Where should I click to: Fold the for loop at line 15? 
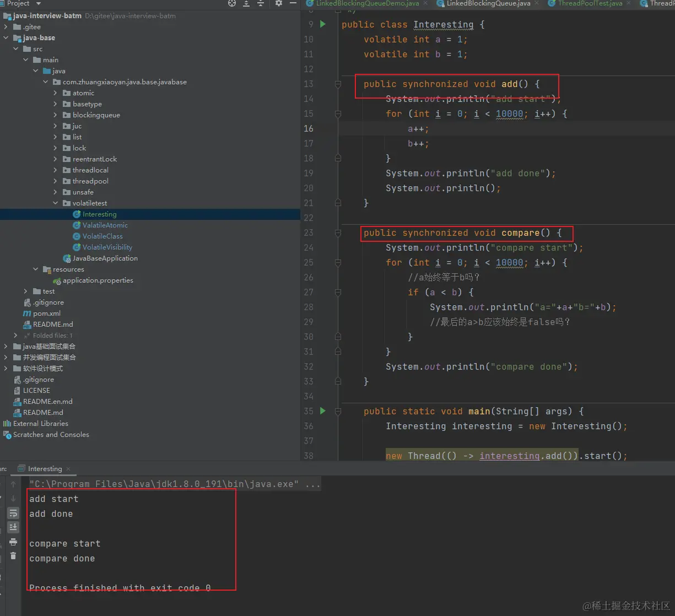coord(338,114)
